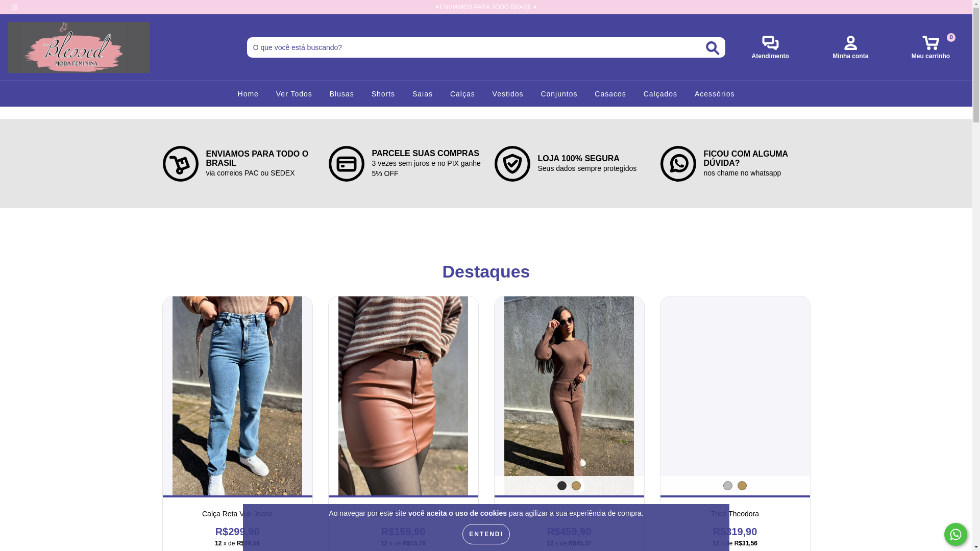The image size is (980, 551).
Task: Click the R$319,90 price on Tricô Theodora
Action: (735, 532)
